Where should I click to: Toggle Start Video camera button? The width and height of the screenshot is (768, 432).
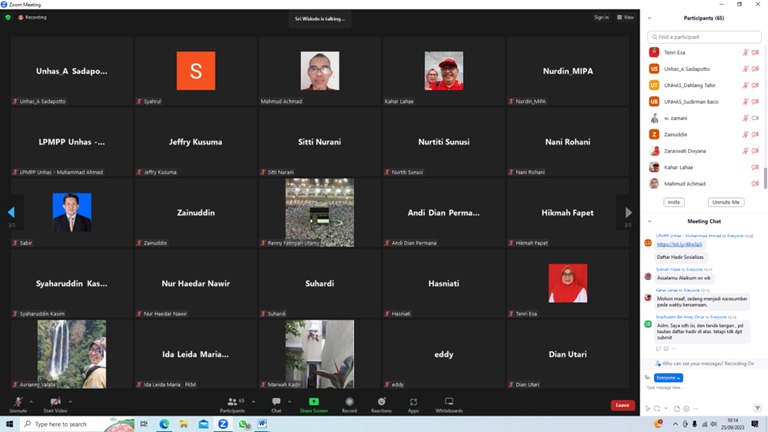(55, 403)
